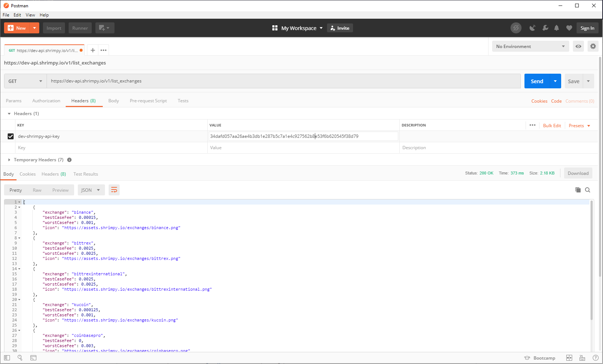Open the help question mark icon
This screenshot has height=364, width=603.
point(595,358)
